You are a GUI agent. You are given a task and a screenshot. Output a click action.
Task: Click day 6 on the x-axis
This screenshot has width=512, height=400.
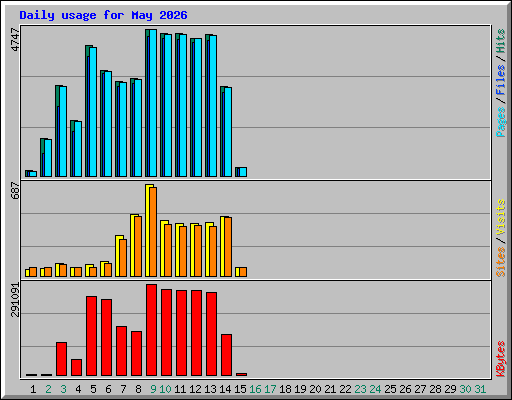[x=108, y=389]
